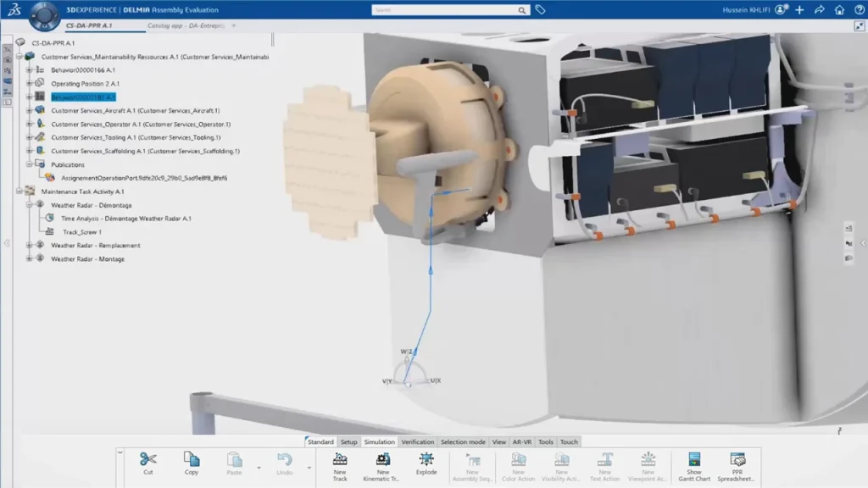Screen dimensions: 868x488
Task: Expand Operating Position 2 A.1 node
Action: click(29, 84)
